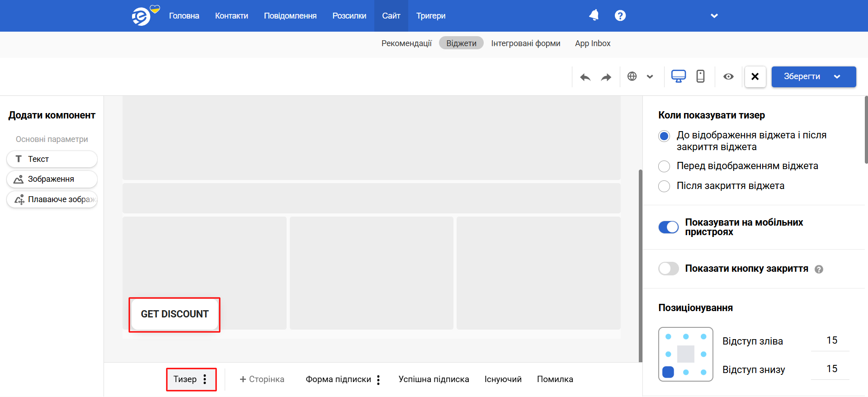Open the help question mark

click(620, 15)
